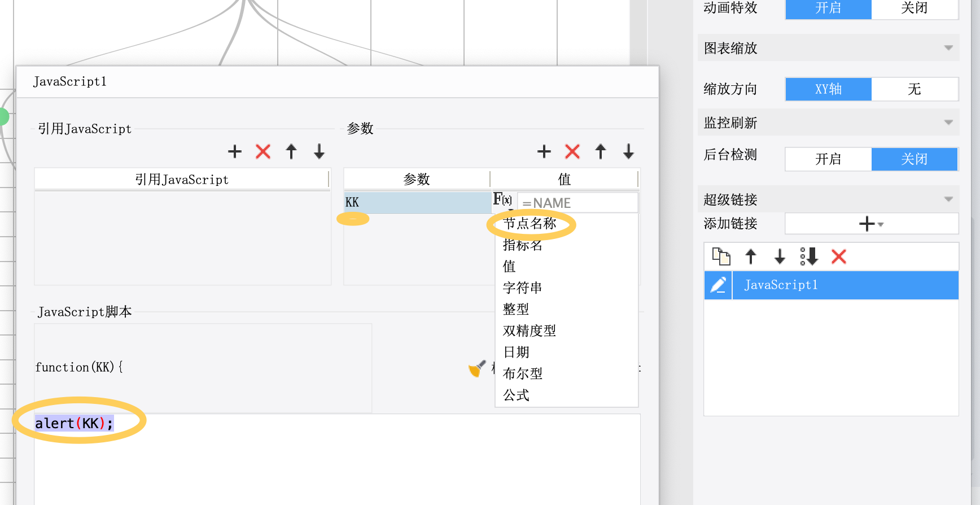Screen dimensions: 980x505
Task: Choose 节点名称 from the value type list
Action: click(x=566, y=224)
